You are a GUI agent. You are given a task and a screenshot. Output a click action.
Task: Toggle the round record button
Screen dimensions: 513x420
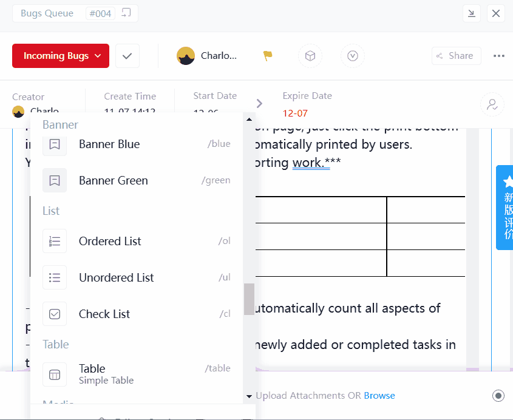tap(498, 396)
